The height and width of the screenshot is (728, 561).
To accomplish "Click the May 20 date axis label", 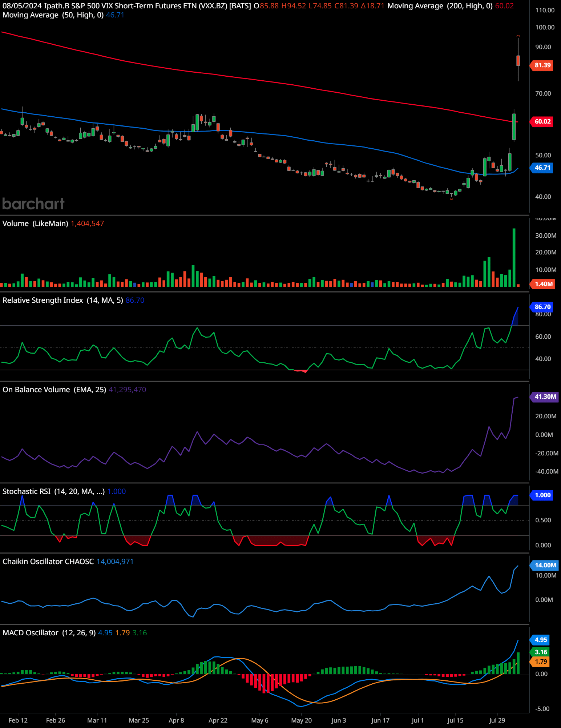I will click(302, 720).
